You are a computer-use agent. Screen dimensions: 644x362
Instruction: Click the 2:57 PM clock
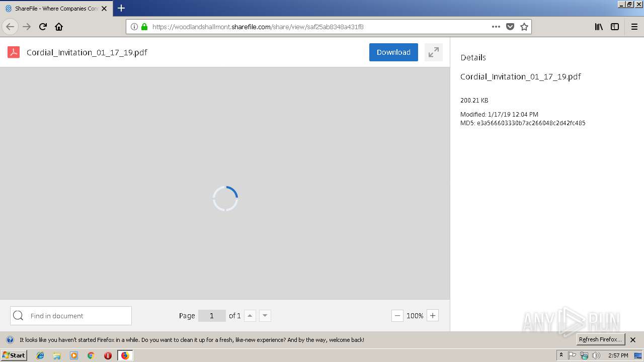[618, 355]
